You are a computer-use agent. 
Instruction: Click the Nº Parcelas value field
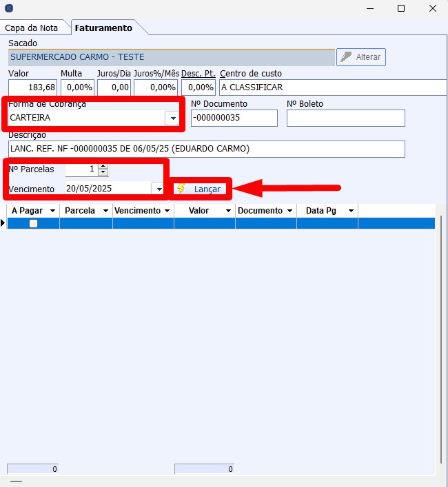click(x=81, y=169)
